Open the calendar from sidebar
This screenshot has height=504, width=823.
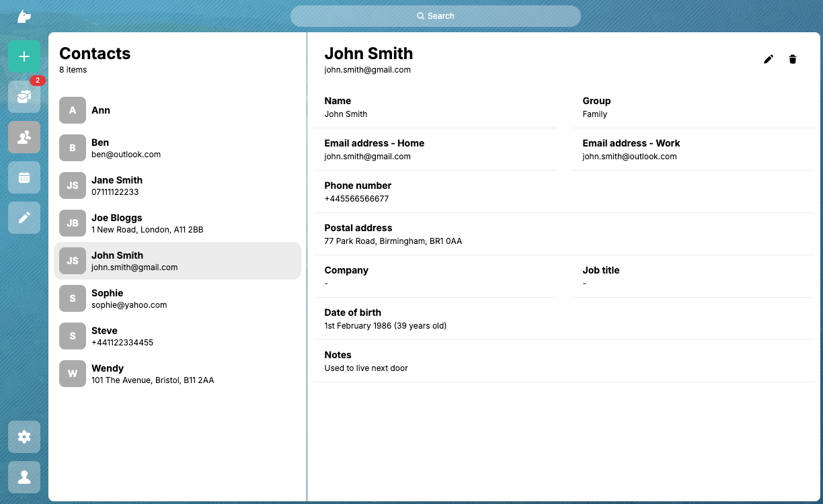coord(24,177)
